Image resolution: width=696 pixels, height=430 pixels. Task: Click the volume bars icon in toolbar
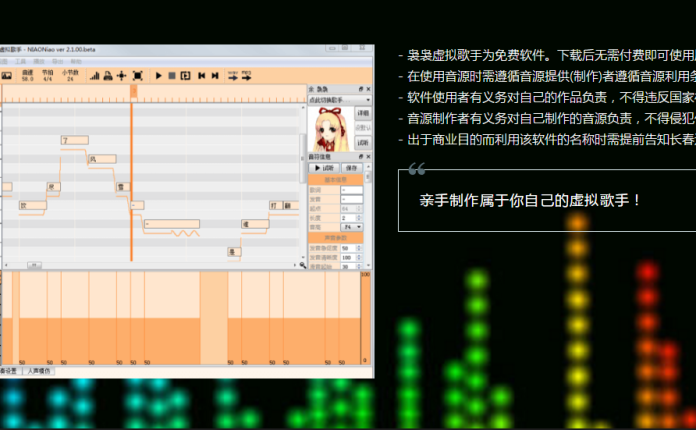[x=95, y=76]
